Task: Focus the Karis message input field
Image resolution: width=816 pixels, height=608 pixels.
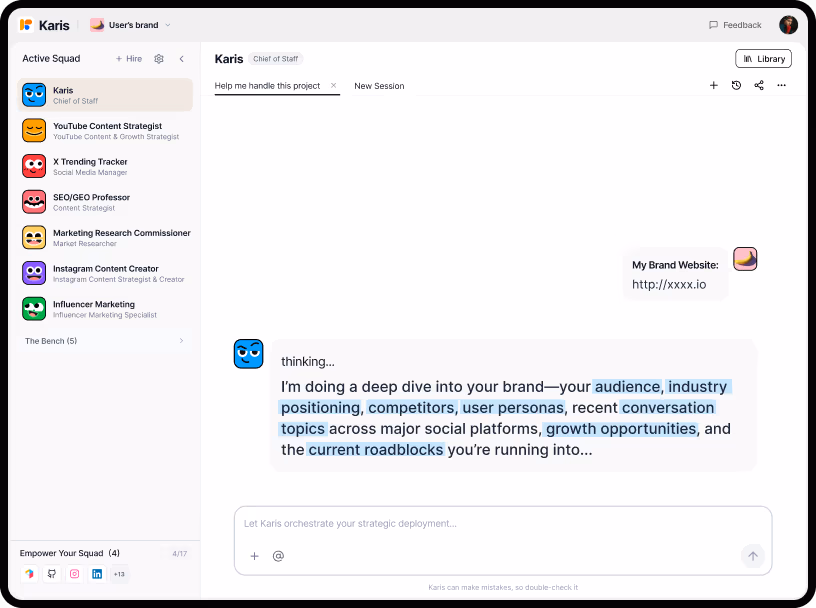Action: (x=500, y=523)
